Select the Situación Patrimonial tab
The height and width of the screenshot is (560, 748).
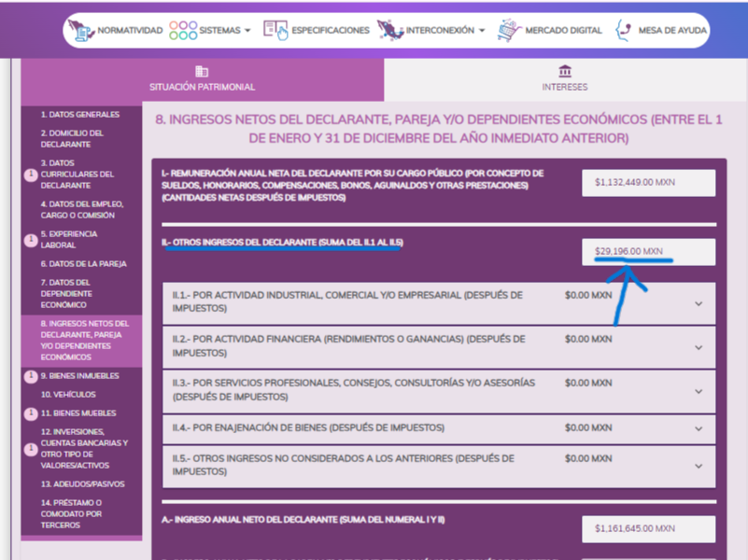pyautogui.click(x=202, y=80)
